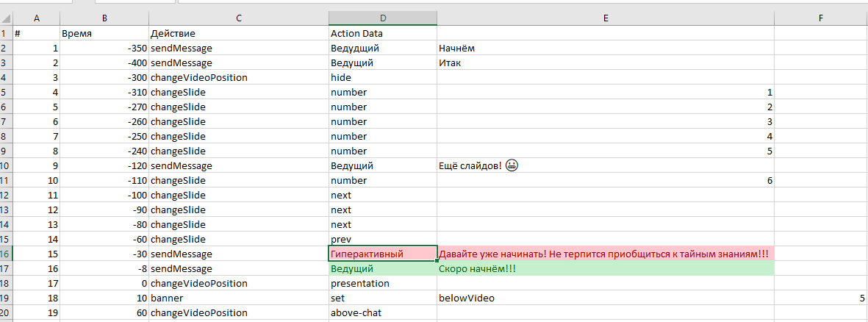Screen dimensions: 868x322
Task: Select column D header
Action: [x=382, y=18]
